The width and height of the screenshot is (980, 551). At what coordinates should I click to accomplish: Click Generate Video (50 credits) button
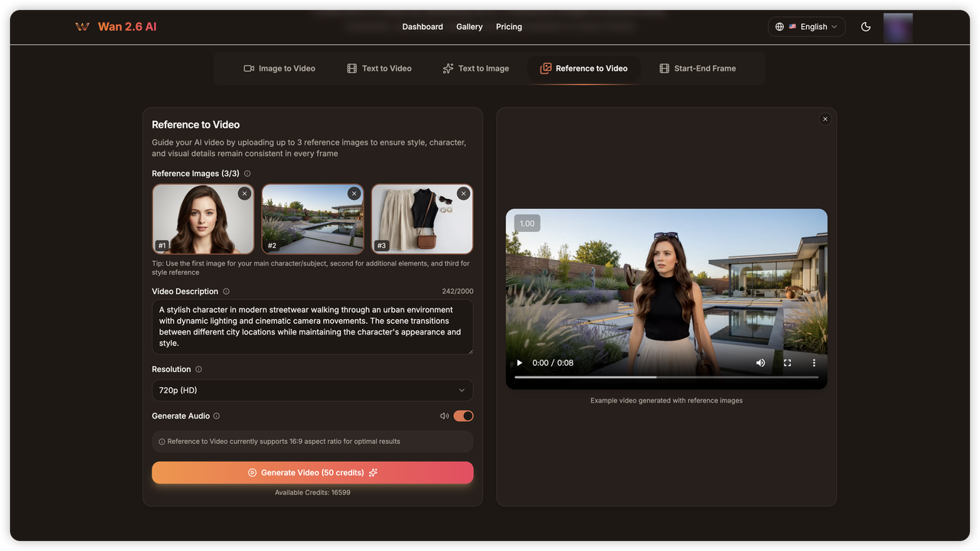[312, 473]
